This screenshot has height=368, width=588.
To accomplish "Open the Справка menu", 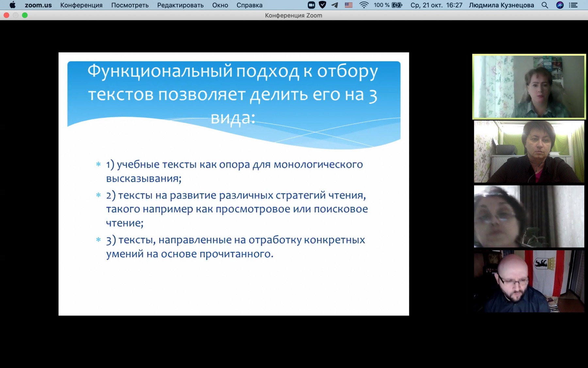I will tap(249, 5).
